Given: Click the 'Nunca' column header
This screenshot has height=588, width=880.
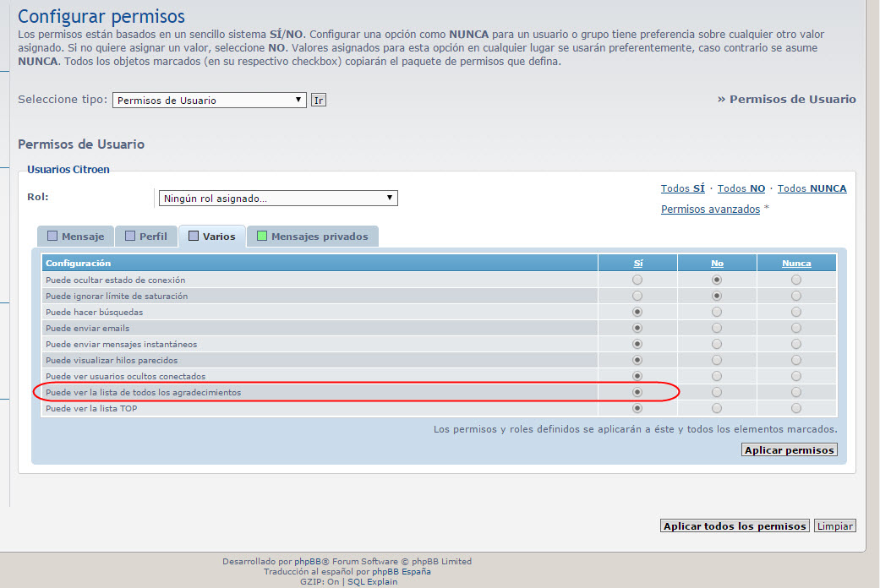Looking at the screenshot, I should pyautogui.click(x=795, y=264).
